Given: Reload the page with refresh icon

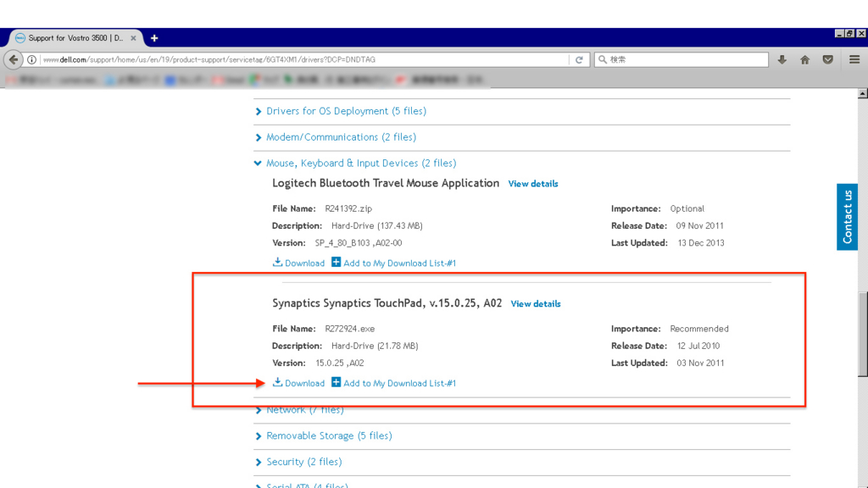Looking at the screenshot, I should pos(579,60).
